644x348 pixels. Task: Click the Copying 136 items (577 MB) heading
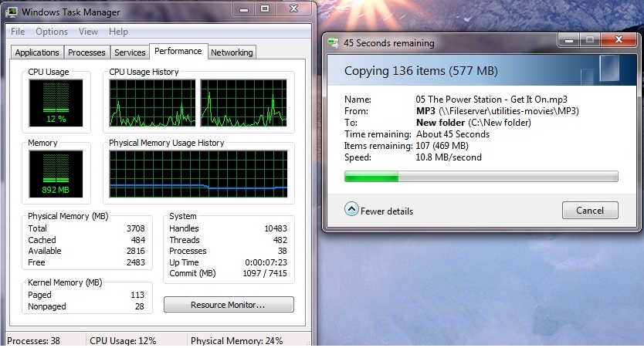click(x=421, y=71)
